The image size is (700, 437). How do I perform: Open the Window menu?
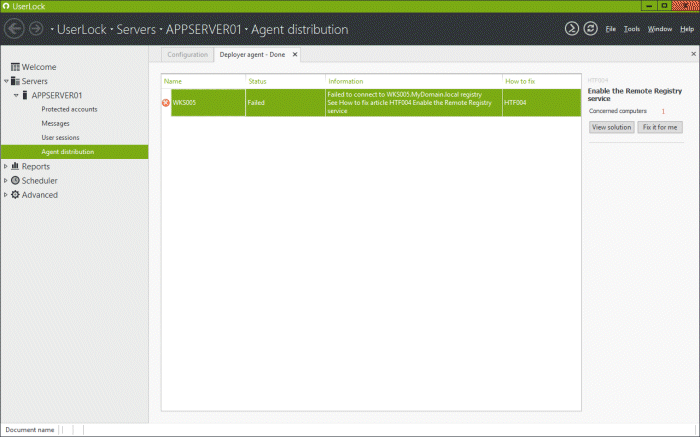[660, 29]
